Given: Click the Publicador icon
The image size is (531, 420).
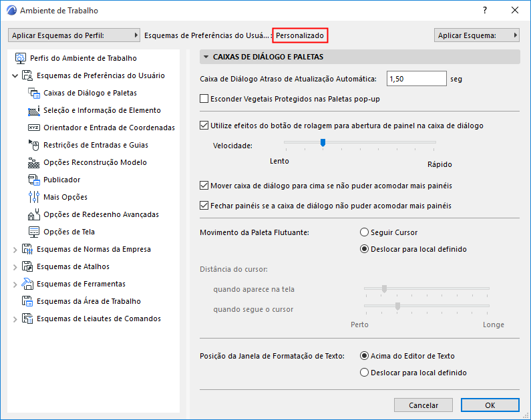Looking at the screenshot, I should (x=34, y=180).
